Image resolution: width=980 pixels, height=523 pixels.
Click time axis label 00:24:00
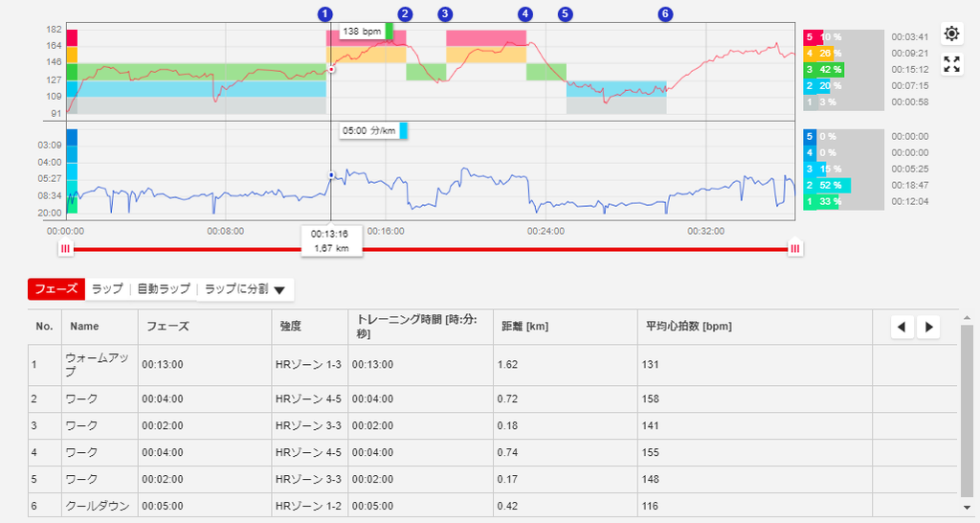click(546, 232)
